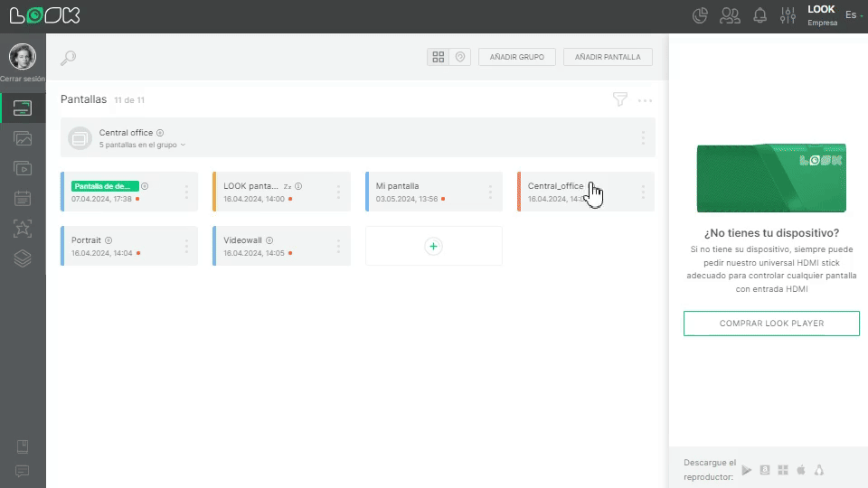The height and width of the screenshot is (488, 868).
Task: Open the Pantallas more options dots
Action: pos(645,100)
